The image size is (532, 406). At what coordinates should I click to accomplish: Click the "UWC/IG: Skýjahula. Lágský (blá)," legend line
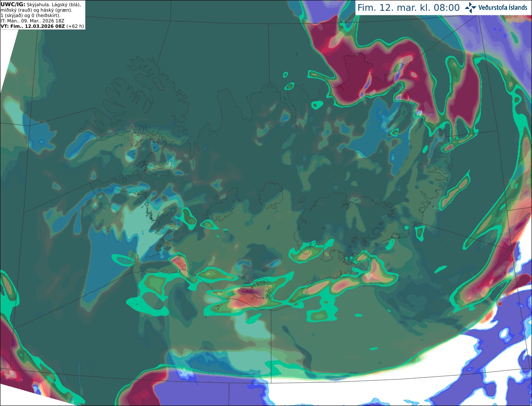[41, 4]
